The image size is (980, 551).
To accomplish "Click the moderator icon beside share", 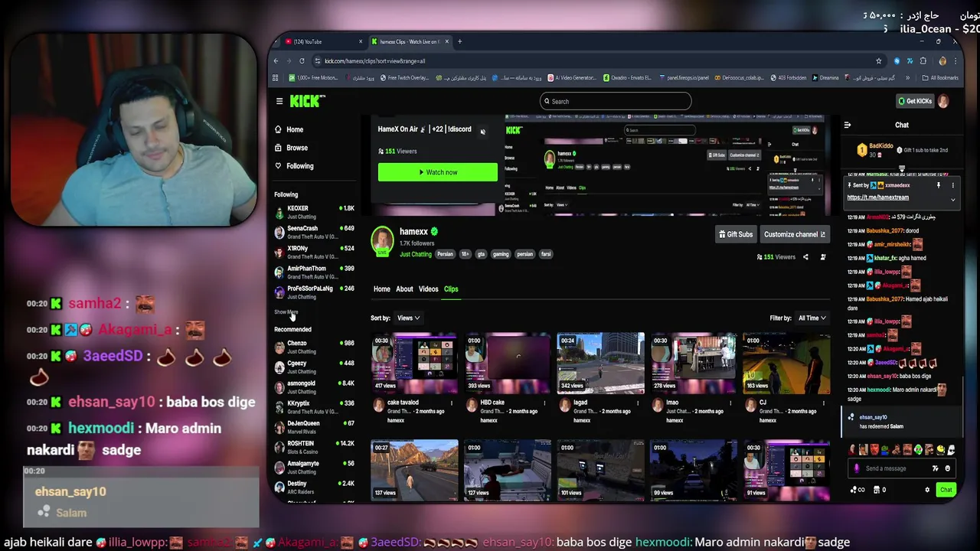I will (x=823, y=257).
